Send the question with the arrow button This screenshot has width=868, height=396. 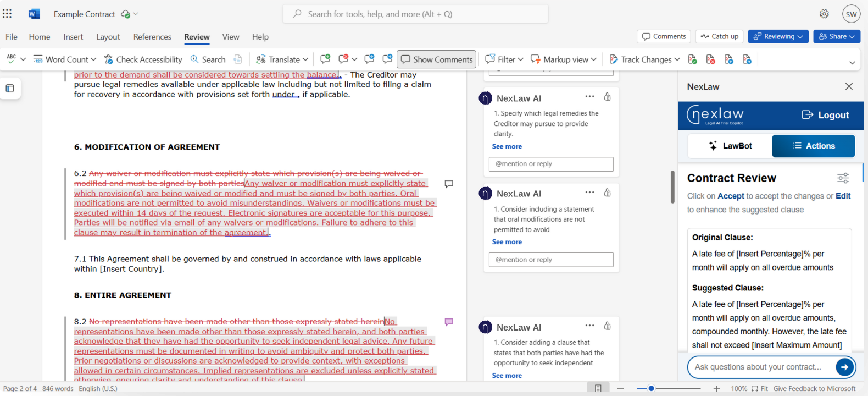tap(844, 367)
